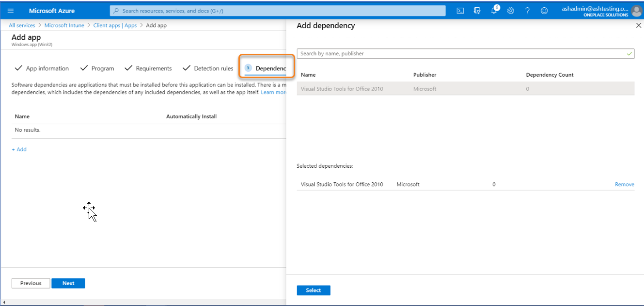
Task: Go to All services breadcrumb
Action: tap(22, 25)
